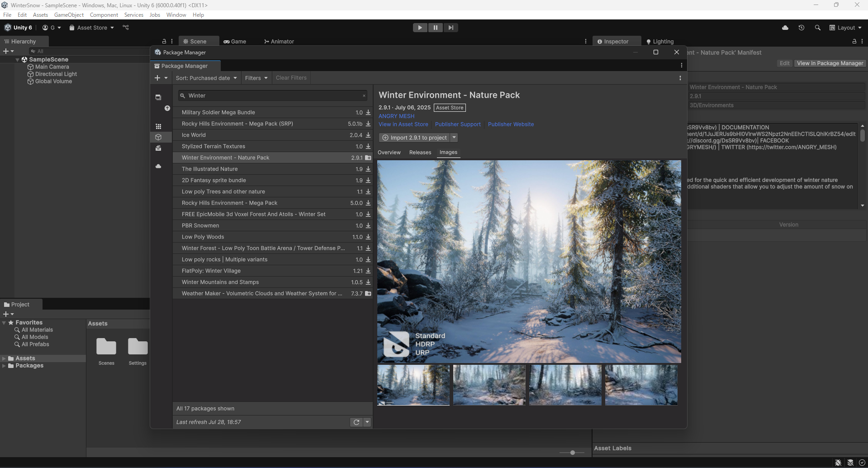Click the download icon for Military Soldier Mega Bundle
The width and height of the screenshot is (868, 468).
coord(368,112)
